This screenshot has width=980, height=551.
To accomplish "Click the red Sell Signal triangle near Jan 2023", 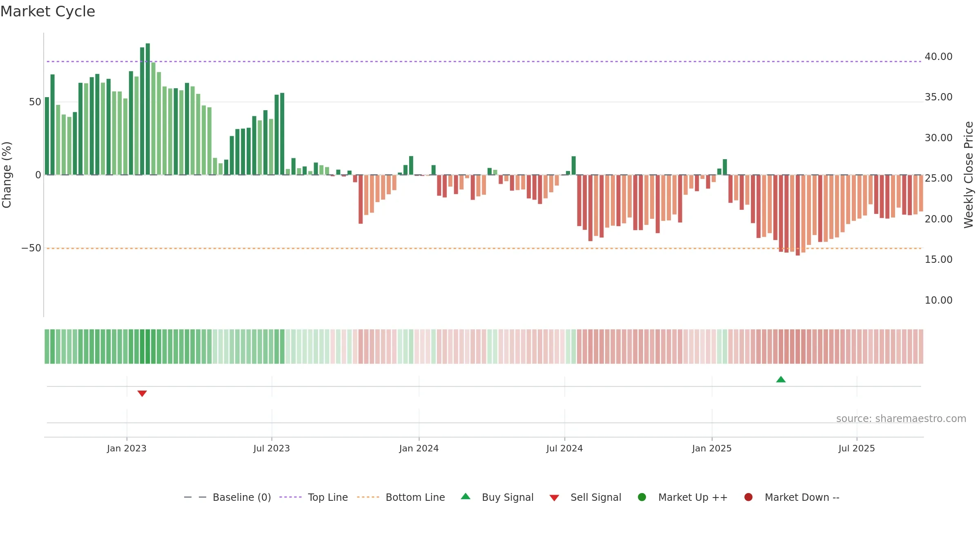I will (x=142, y=393).
